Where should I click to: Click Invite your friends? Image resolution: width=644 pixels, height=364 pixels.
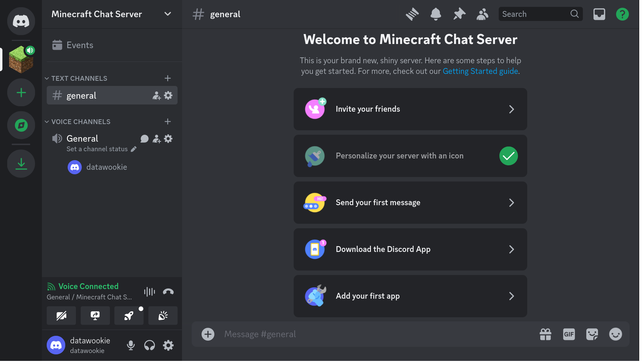[x=410, y=109]
